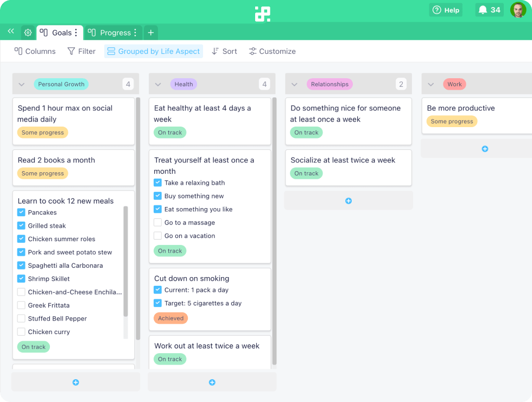The image size is (532, 402).
Task: Check Go to a massage
Action: coord(157,222)
